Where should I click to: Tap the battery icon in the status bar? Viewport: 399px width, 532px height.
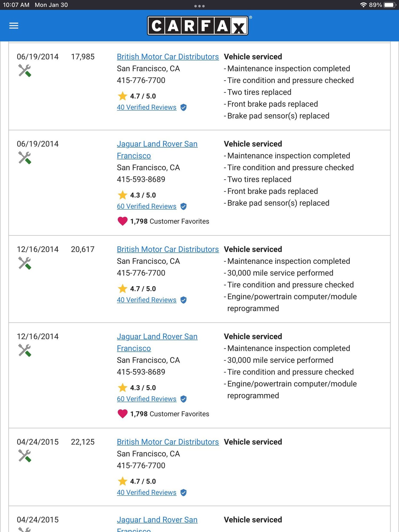click(390, 5)
